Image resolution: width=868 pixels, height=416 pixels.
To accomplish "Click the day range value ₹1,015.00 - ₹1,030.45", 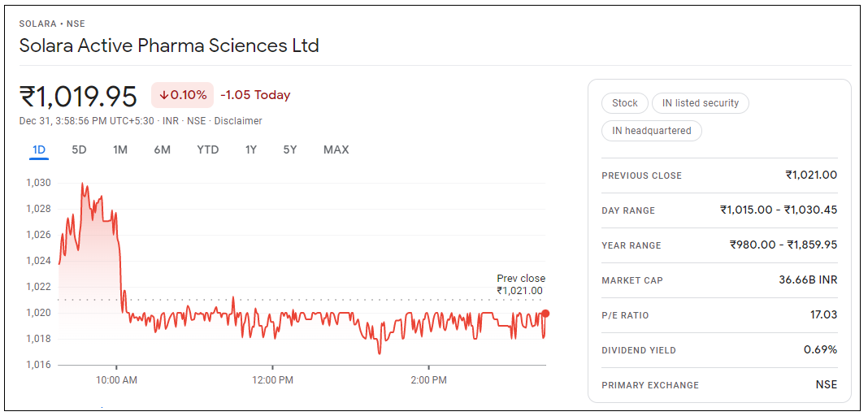I will click(x=779, y=210).
